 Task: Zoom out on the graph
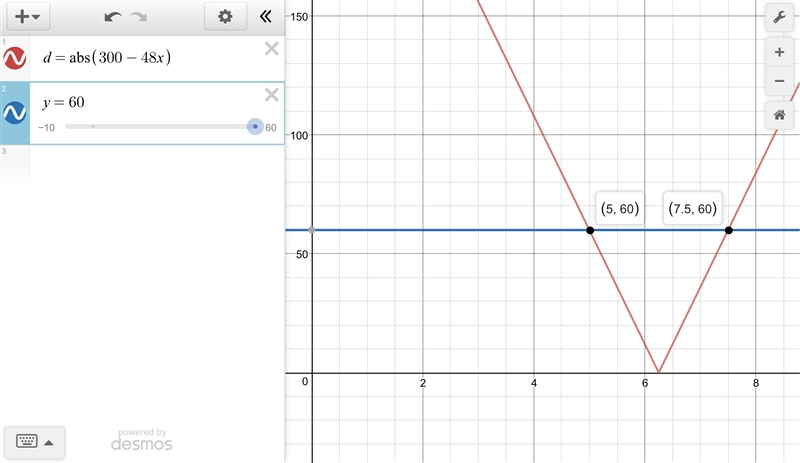click(x=779, y=81)
